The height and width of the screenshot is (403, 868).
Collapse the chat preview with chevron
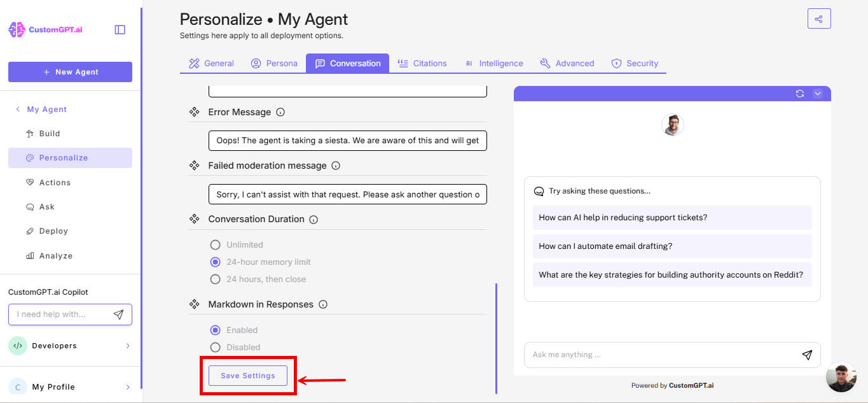click(x=818, y=94)
